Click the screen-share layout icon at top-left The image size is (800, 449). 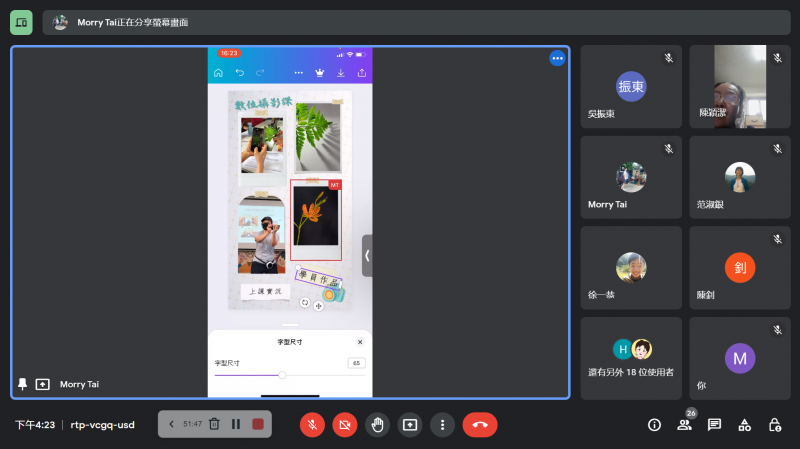[x=21, y=22]
